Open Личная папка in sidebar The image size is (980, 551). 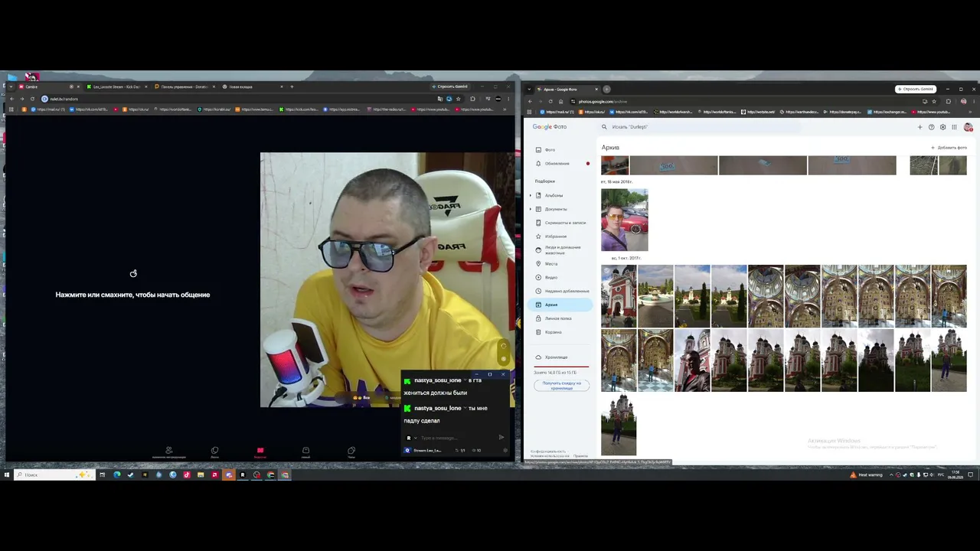pyautogui.click(x=560, y=318)
